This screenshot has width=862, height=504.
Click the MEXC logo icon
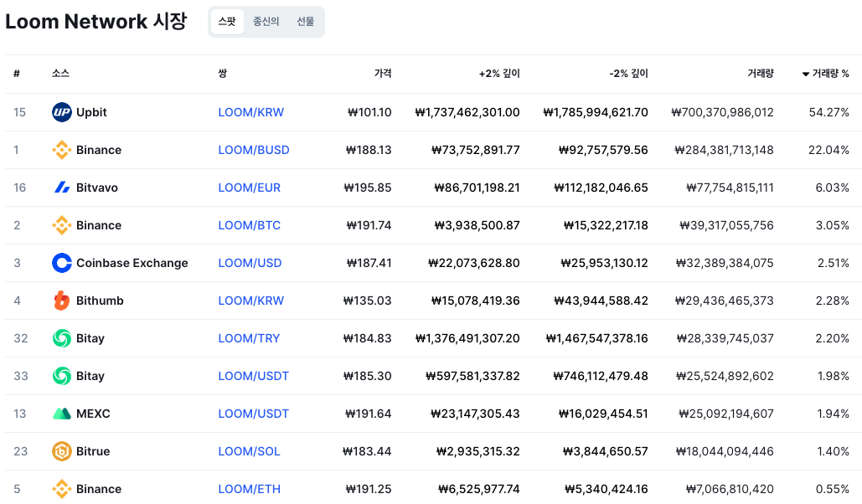coord(62,414)
